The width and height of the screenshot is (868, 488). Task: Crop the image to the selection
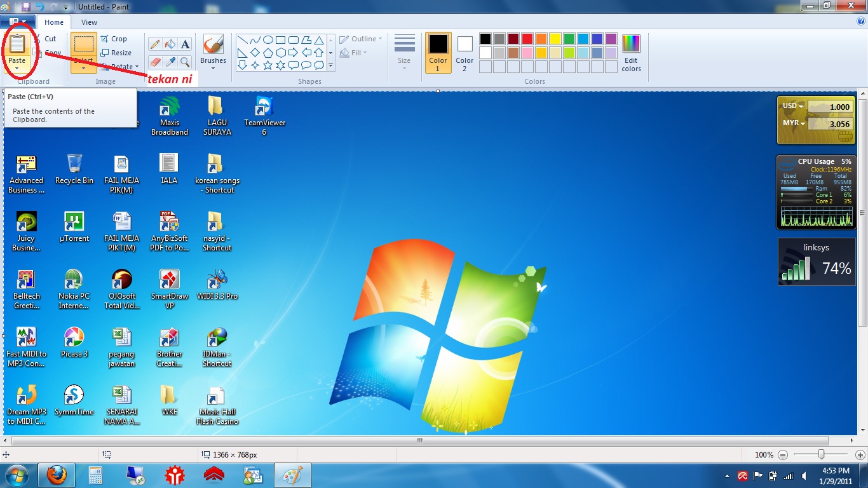coord(114,39)
